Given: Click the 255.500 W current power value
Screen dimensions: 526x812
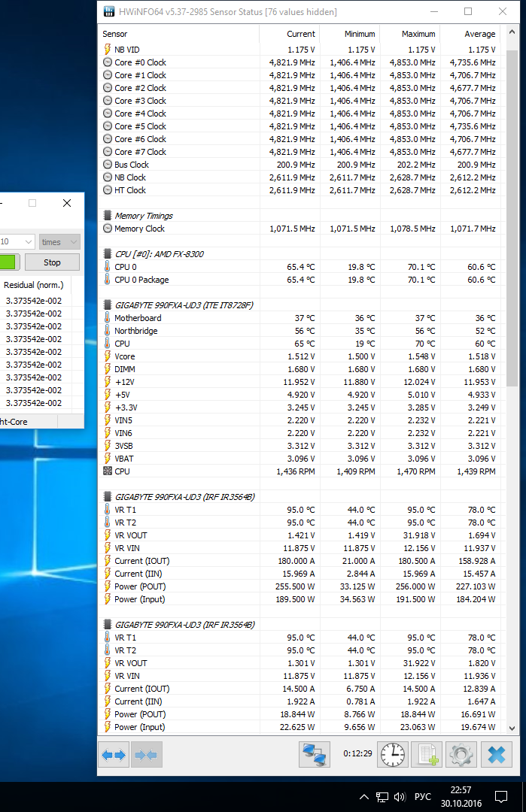Looking at the screenshot, I should [x=295, y=586].
